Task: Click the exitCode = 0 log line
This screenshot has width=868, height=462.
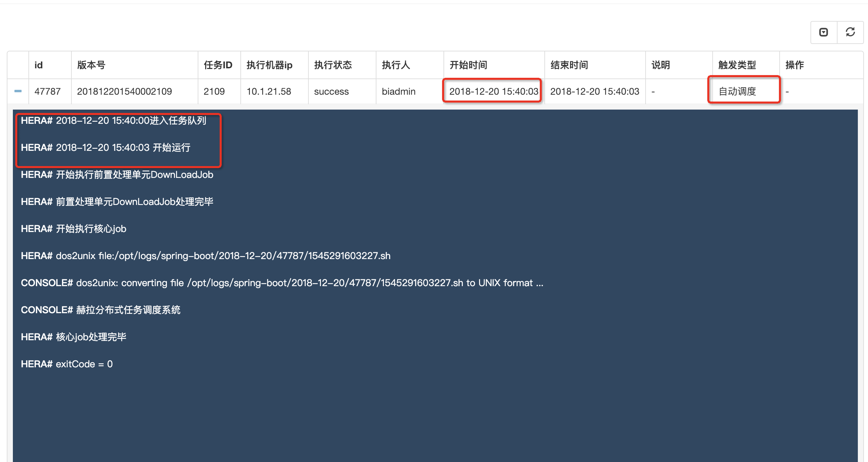Action: [x=67, y=364]
